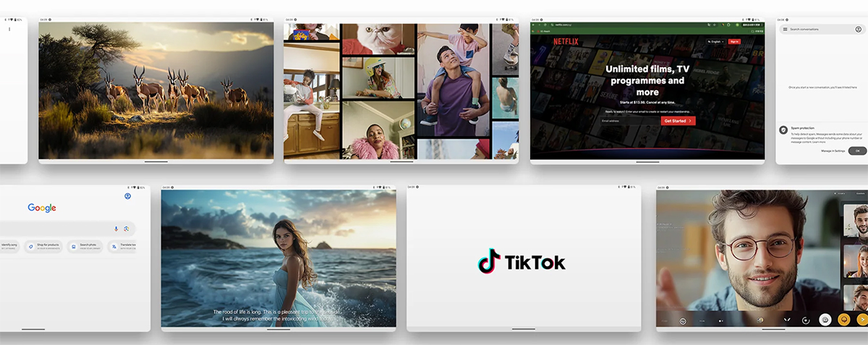Click the man carrying child photo
868x345 pixels.
(x=452, y=79)
